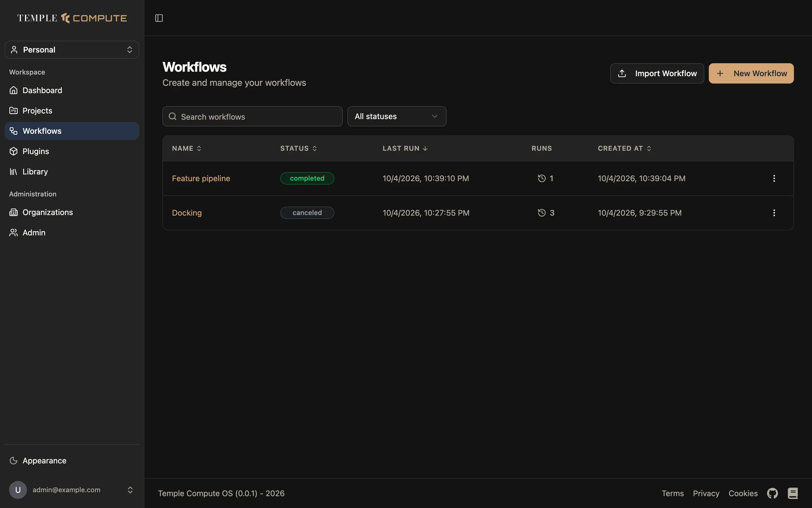The height and width of the screenshot is (508, 812).
Task: Focus the Search workflows input field
Action: click(253, 116)
